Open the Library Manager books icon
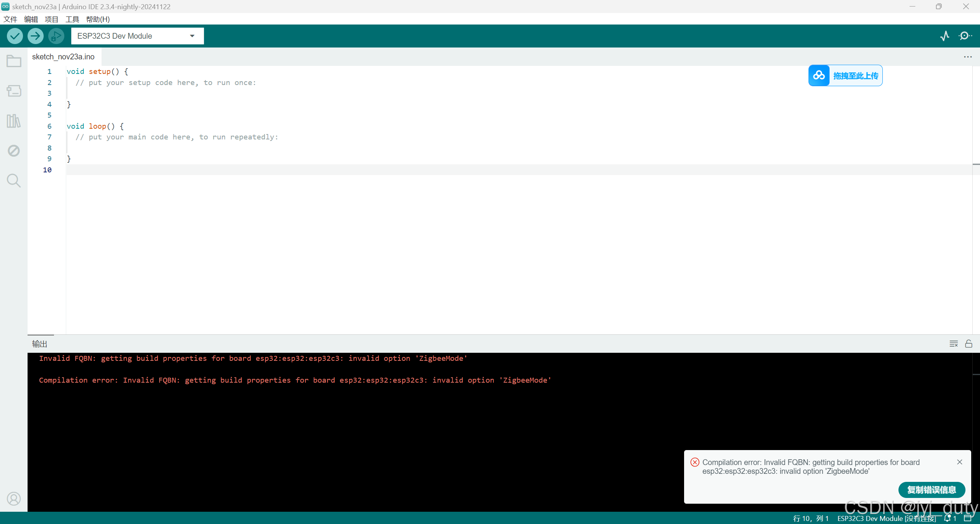Viewport: 980px width, 524px height. [14, 121]
